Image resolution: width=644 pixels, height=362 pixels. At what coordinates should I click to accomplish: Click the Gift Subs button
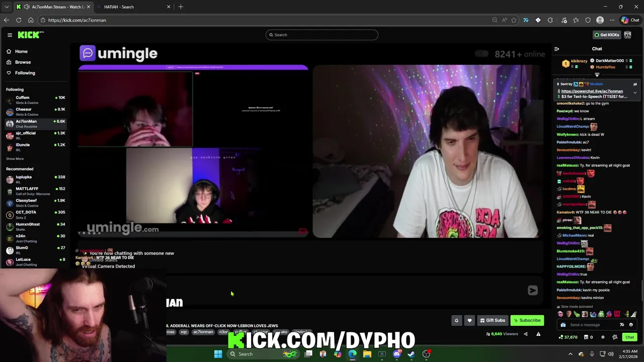492,320
